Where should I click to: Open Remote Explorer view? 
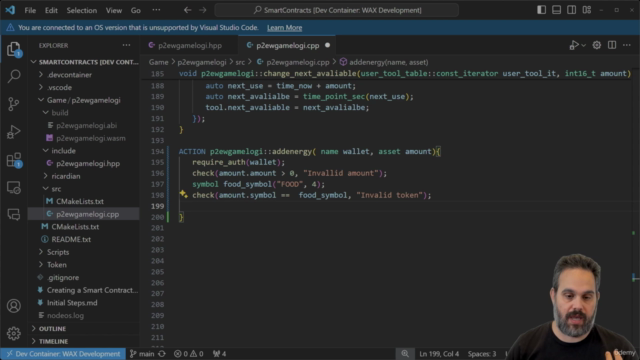coord(13,188)
